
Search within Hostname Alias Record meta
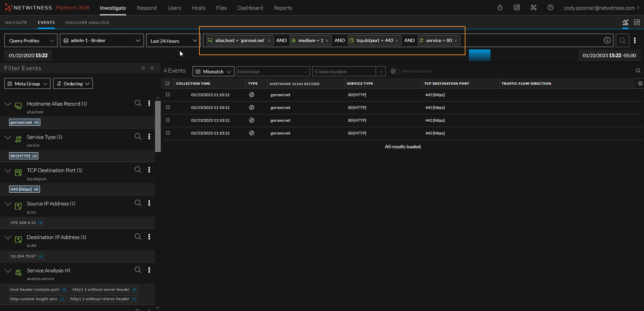click(138, 103)
